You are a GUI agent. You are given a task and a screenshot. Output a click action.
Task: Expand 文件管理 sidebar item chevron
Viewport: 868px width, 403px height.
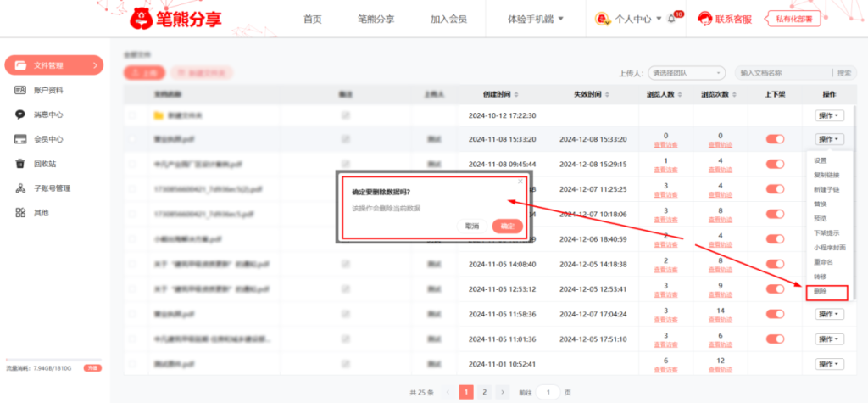point(95,65)
